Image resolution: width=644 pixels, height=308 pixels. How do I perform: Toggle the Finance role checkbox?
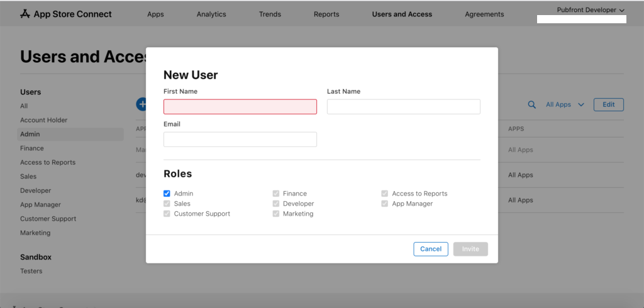tap(276, 194)
